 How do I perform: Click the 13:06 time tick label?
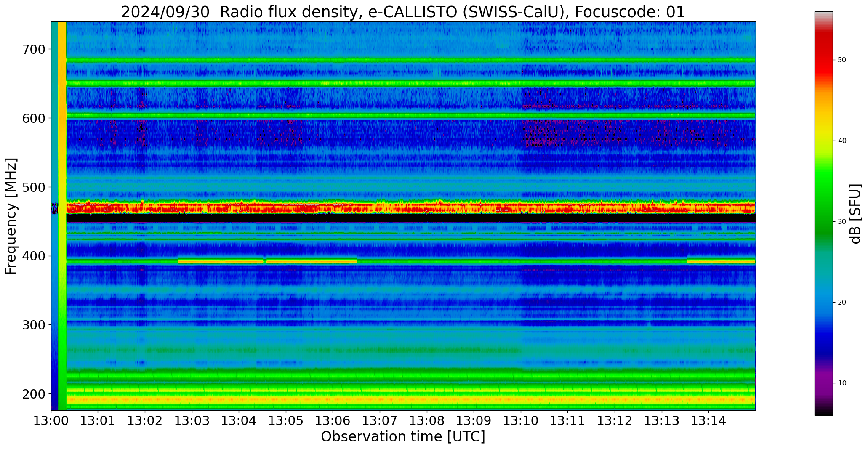[333, 420]
